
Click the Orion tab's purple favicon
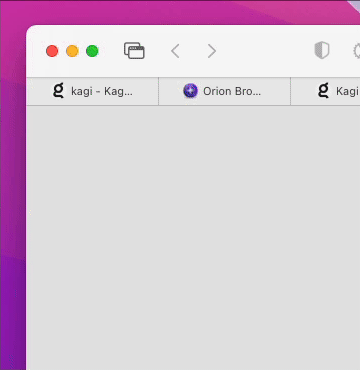[190, 91]
